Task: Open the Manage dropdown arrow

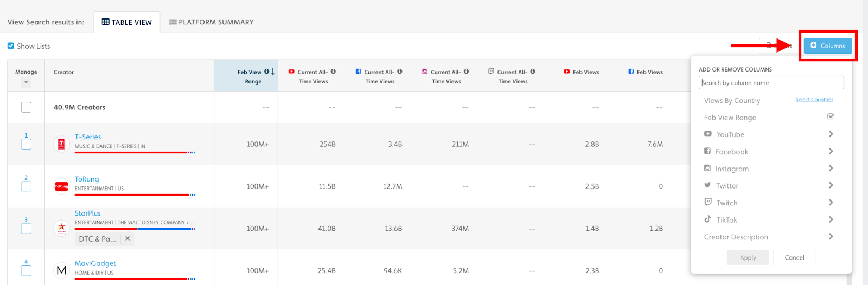Action: click(x=26, y=83)
